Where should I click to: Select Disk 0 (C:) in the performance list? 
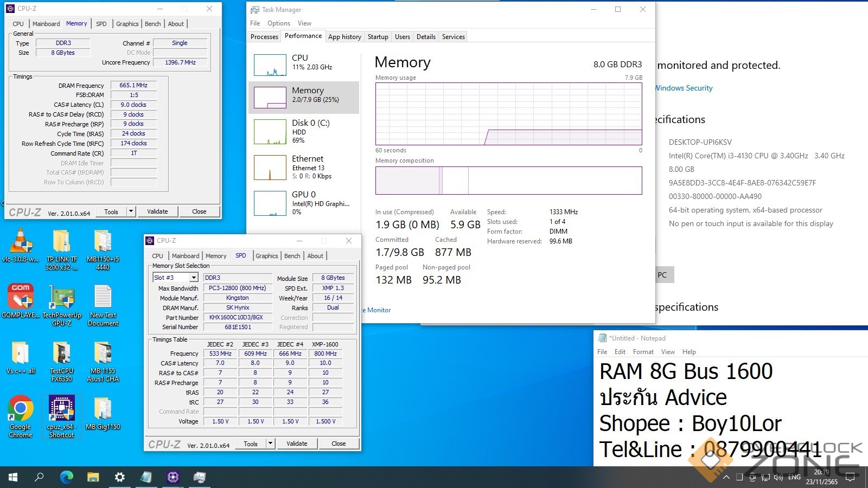pyautogui.click(x=304, y=131)
